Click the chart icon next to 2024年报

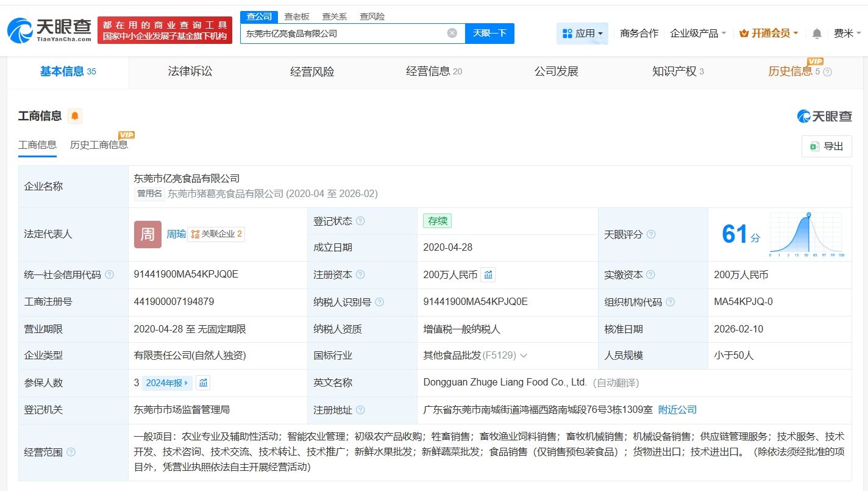point(204,383)
